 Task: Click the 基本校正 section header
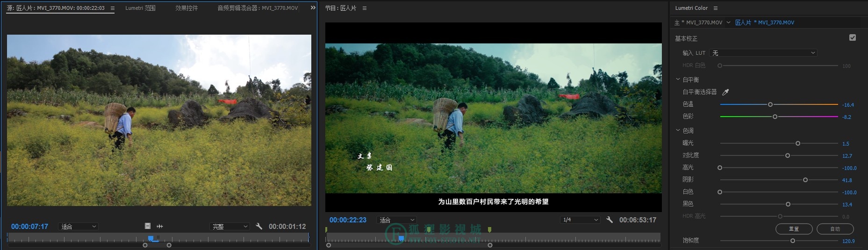[x=686, y=38]
